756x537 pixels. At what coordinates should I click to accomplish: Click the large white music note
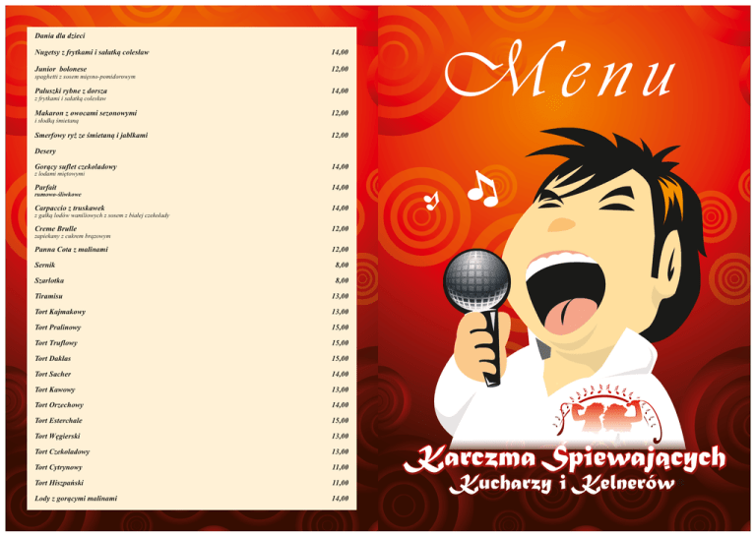(x=483, y=188)
